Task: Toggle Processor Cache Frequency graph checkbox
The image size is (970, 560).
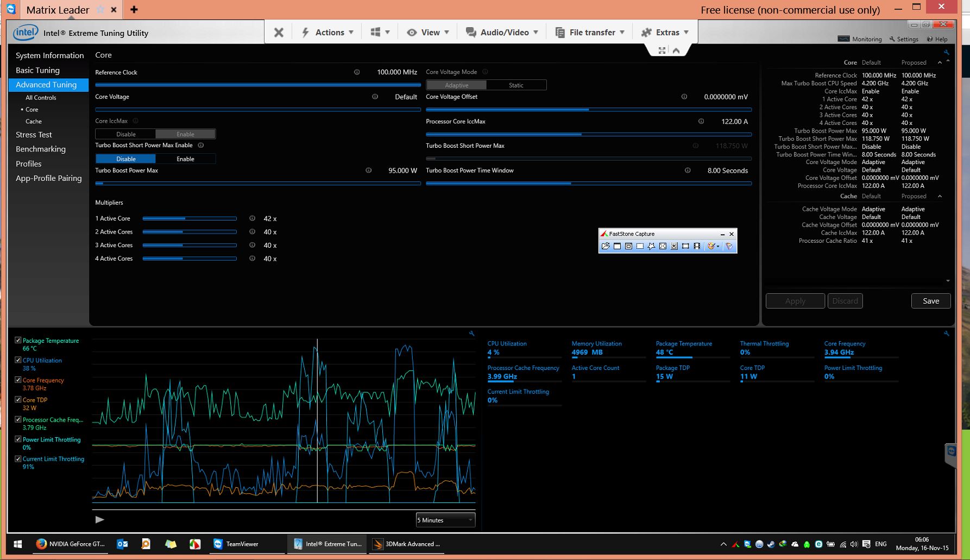Action: 18,419
